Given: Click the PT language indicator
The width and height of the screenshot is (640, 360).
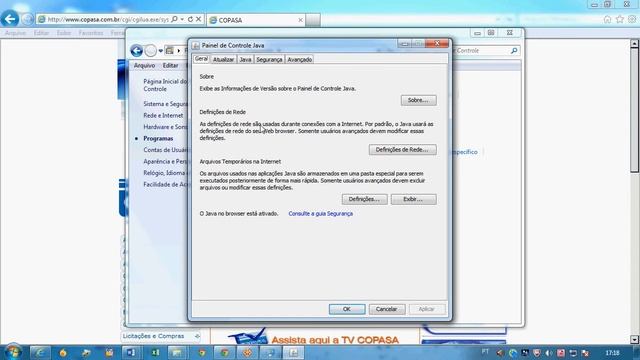Looking at the screenshot, I should coord(485,351).
